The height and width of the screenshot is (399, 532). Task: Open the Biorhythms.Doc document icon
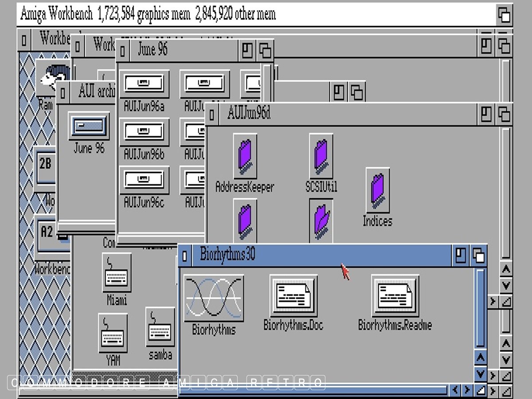point(293,296)
